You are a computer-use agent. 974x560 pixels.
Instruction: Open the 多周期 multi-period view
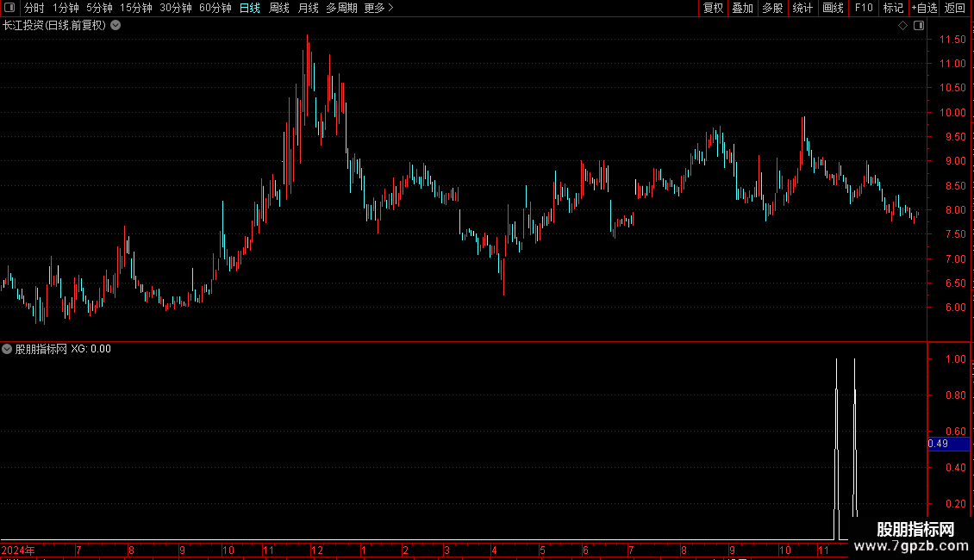point(341,8)
